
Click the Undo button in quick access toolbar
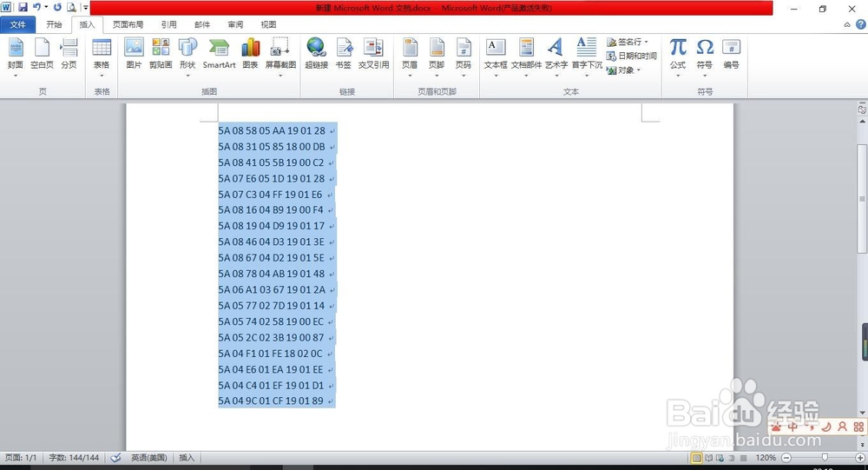pyautogui.click(x=36, y=7)
